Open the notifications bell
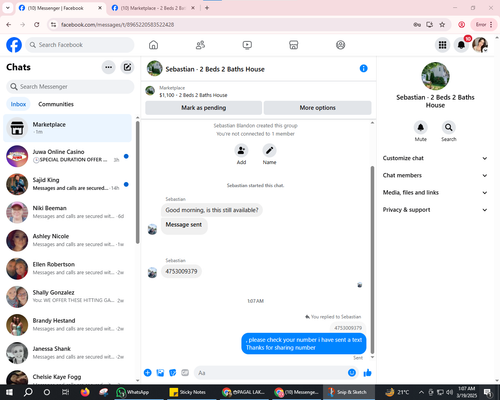Screen dimensions: 500x400 click(x=461, y=45)
